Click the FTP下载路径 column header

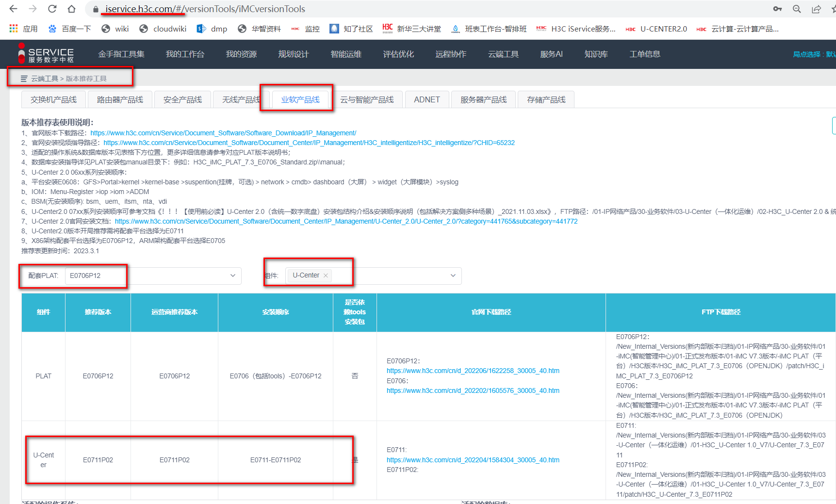(x=721, y=312)
